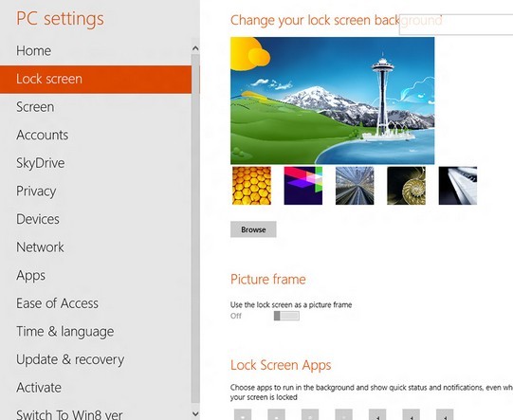This screenshot has width=513, height=420.
Task: Click the Browse button
Action: (x=253, y=229)
